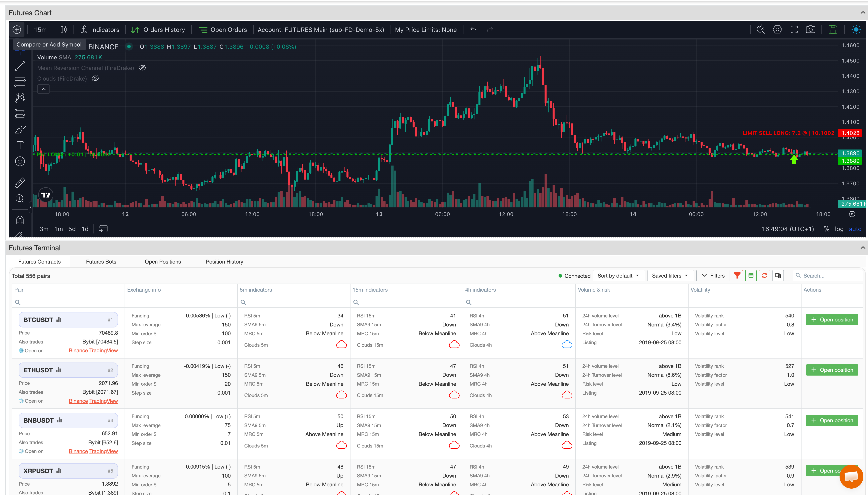Pick the Measure ruler tool

[x=20, y=183]
